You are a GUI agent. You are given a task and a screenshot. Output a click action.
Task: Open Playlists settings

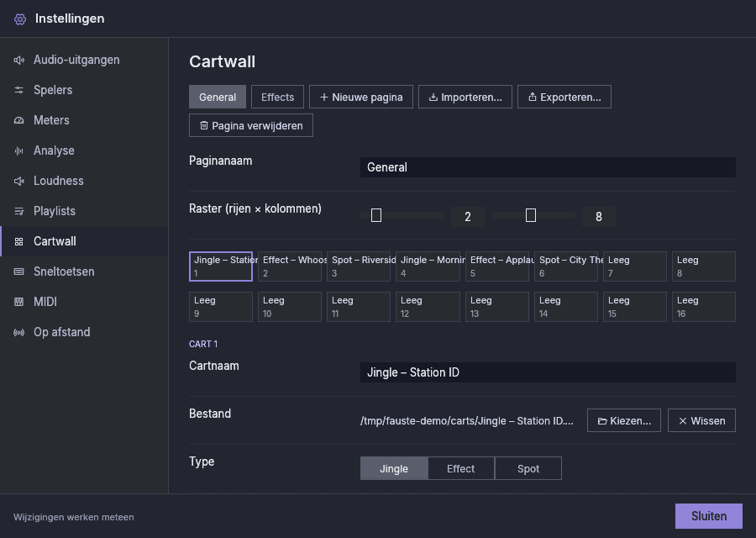[84, 211]
